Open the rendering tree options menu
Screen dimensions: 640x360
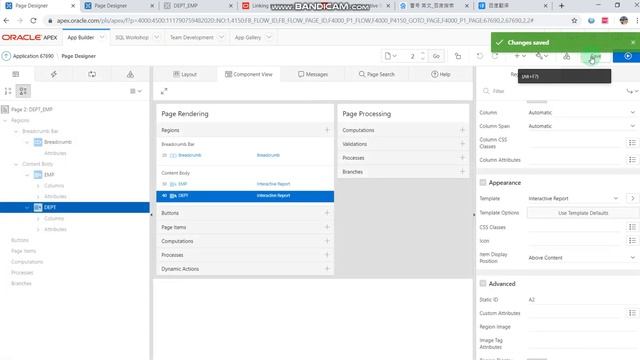click(136, 91)
